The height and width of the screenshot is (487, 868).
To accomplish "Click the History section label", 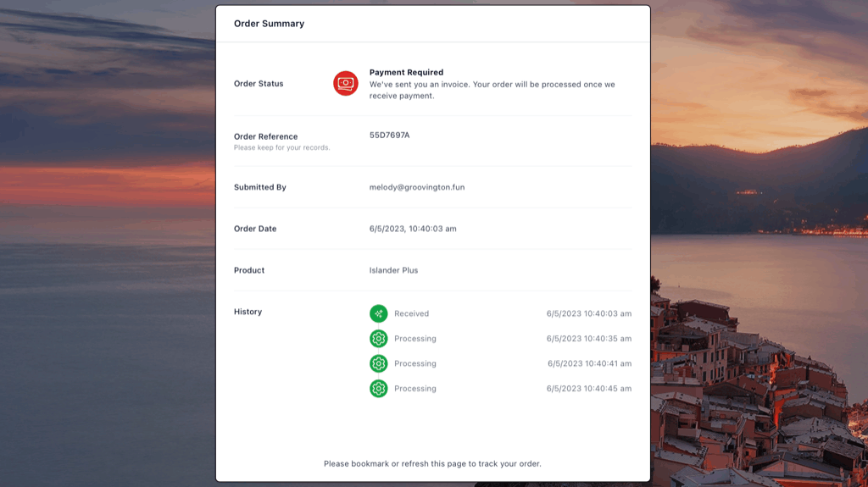I will (248, 312).
